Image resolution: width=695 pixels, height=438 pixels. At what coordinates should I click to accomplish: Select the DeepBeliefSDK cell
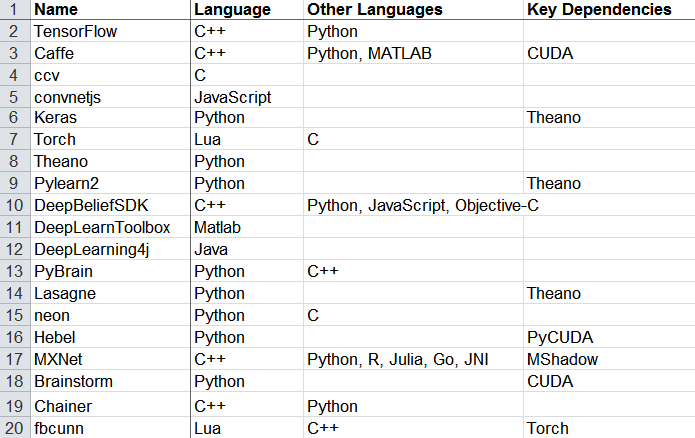pos(110,205)
